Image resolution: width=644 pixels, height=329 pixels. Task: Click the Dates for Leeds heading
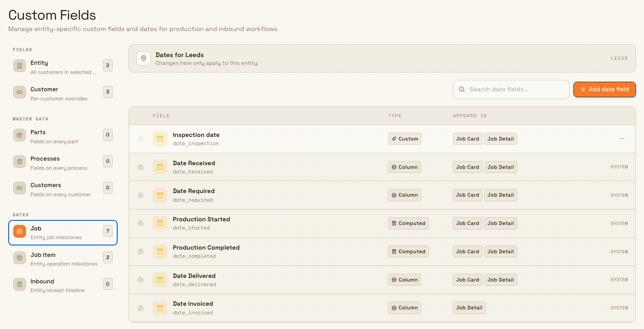[x=180, y=55]
